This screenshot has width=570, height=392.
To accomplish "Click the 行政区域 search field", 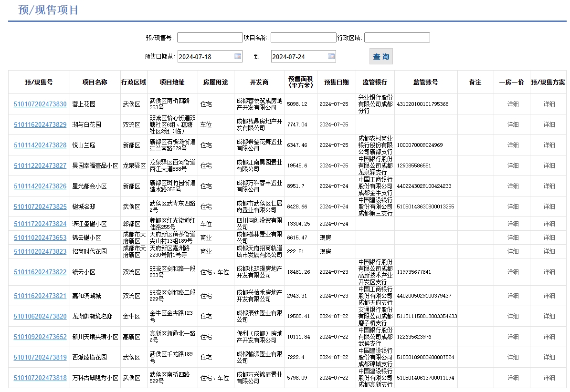I will pos(397,37).
